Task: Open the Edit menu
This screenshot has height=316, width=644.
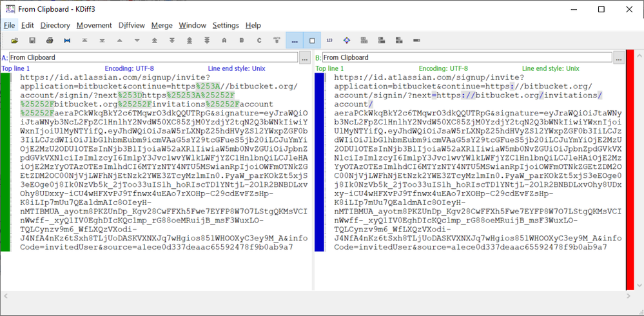Action: pos(28,25)
